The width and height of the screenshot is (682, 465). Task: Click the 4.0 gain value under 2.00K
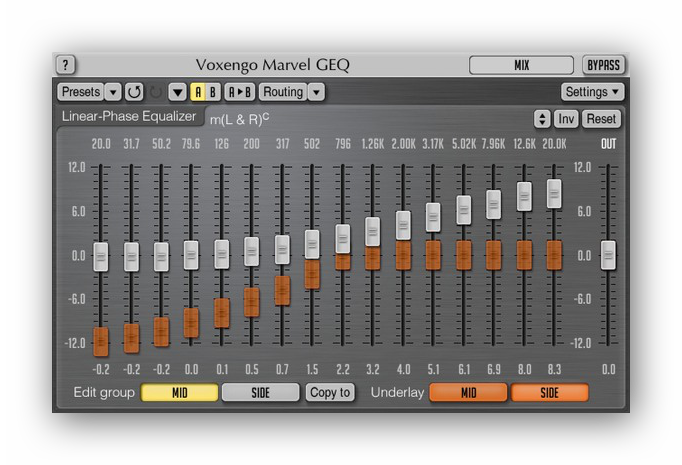403,369
